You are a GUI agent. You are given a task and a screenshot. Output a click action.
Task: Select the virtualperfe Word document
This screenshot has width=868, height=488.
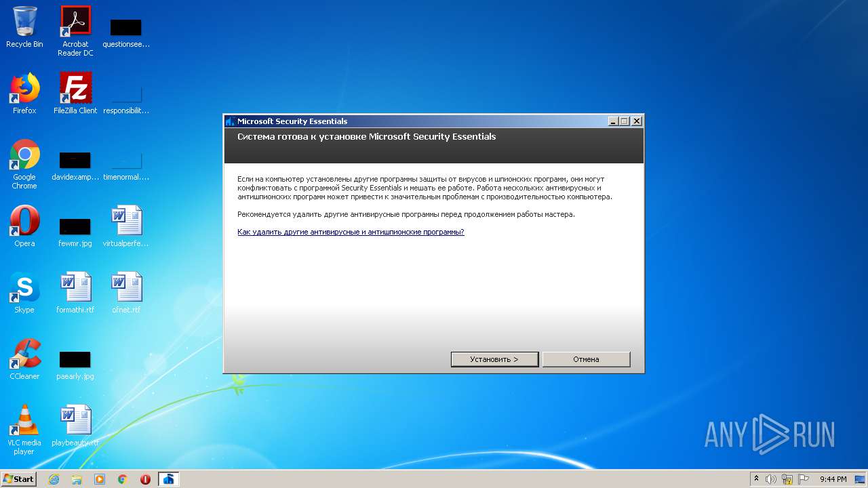tap(126, 226)
